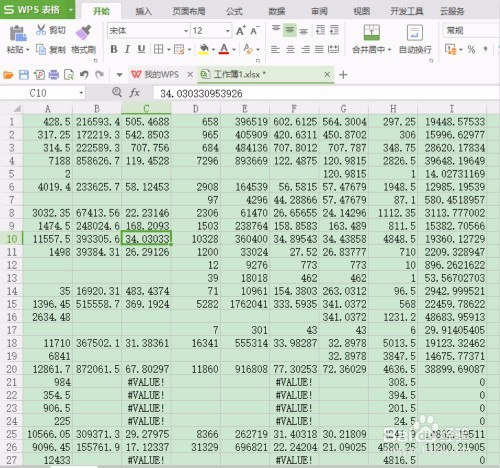500x468 pixels.
Task: Open the paste options dropdown arrow
Action: pos(28,50)
